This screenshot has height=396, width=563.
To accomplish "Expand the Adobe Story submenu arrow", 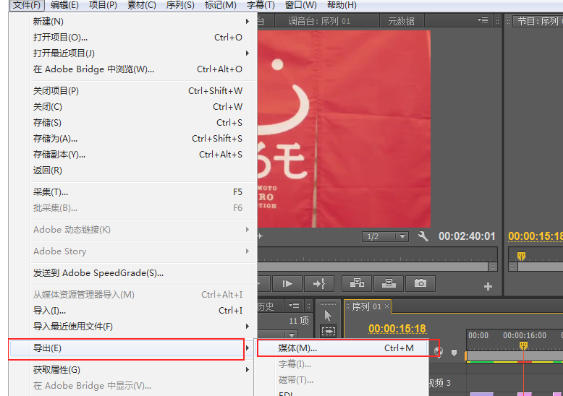I will [247, 251].
